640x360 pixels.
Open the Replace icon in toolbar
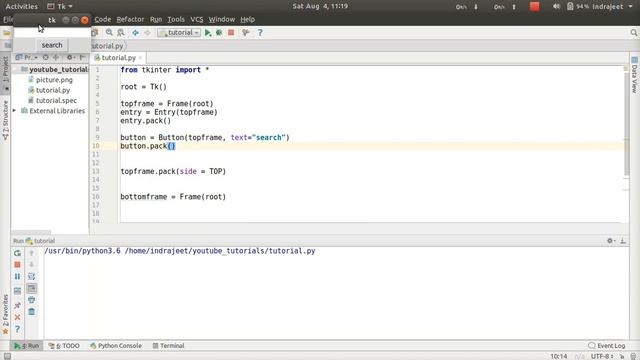(x=121, y=33)
